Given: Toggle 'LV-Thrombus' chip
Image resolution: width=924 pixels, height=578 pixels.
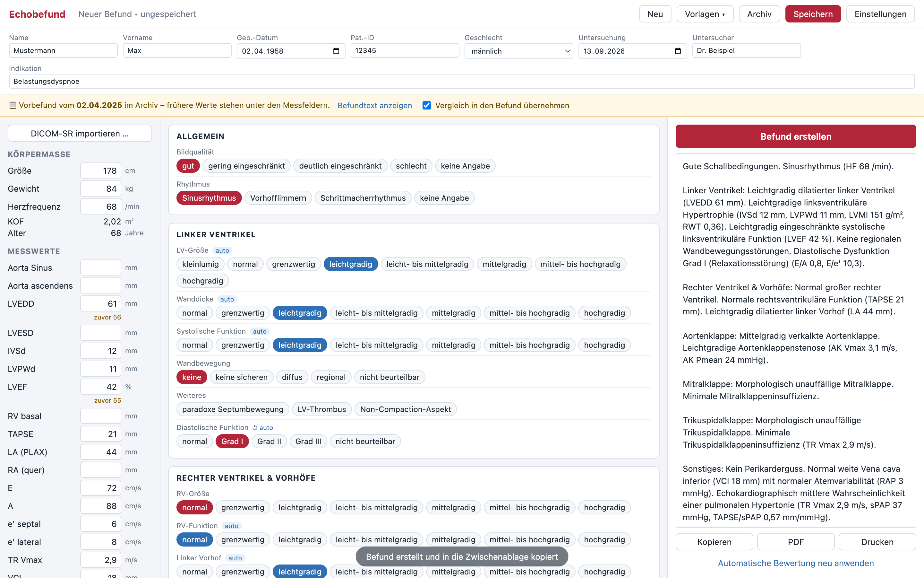Looking at the screenshot, I should coord(321,409).
